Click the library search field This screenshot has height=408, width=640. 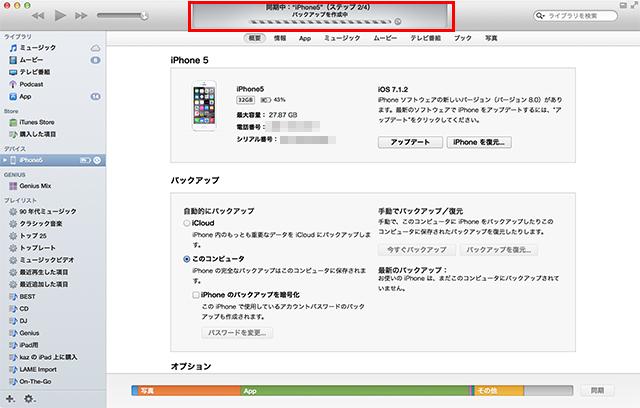(x=576, y=16)
